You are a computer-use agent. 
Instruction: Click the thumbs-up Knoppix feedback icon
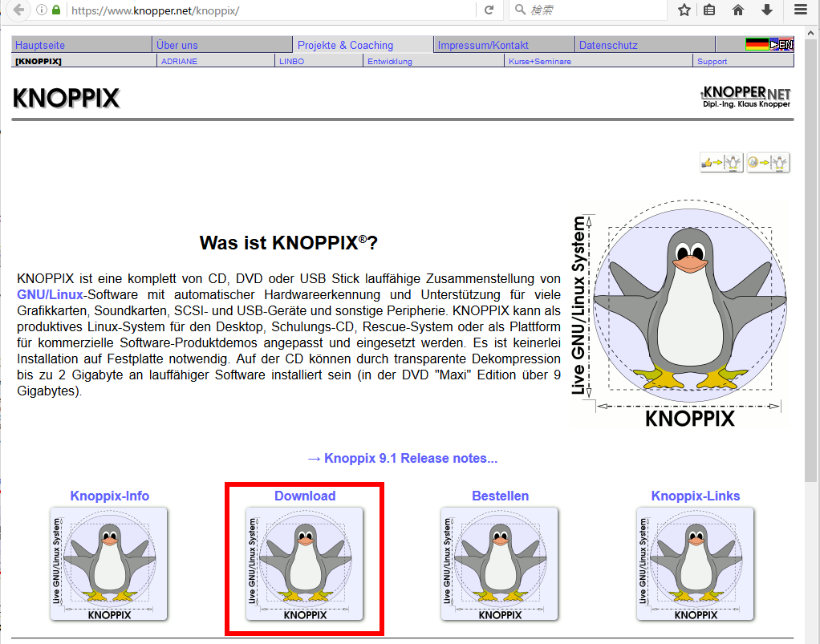[x=721, y=163]
